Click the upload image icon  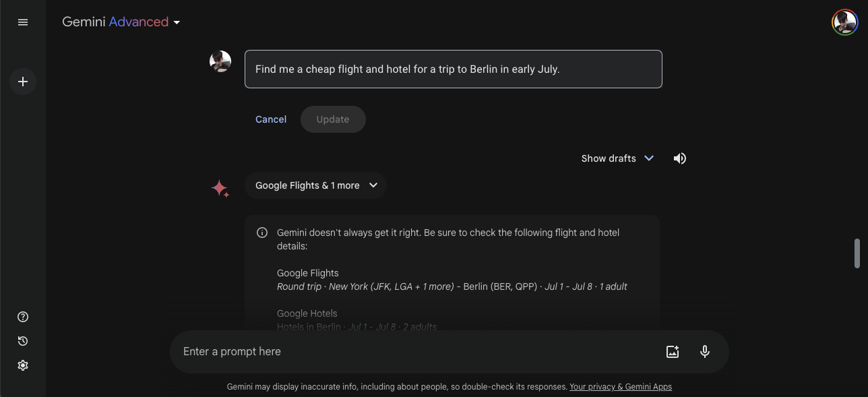(673, 351)
